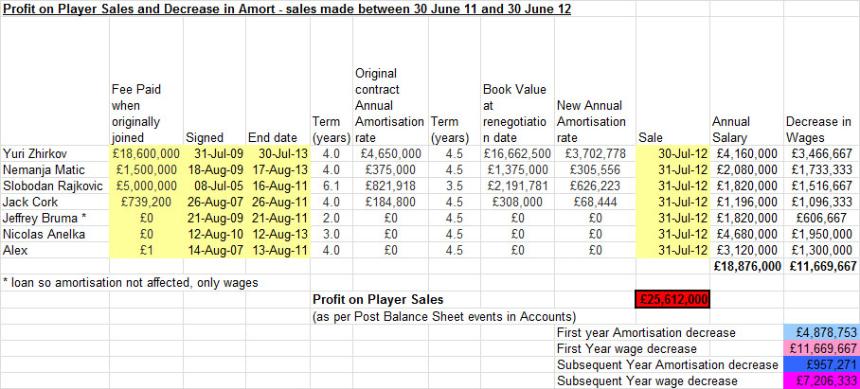Image resolution: width=860 pixels, height=389 pixels.
Task: Select Nicolas Anelka's annual salary £4,680,000
Action: pos(747,234)
